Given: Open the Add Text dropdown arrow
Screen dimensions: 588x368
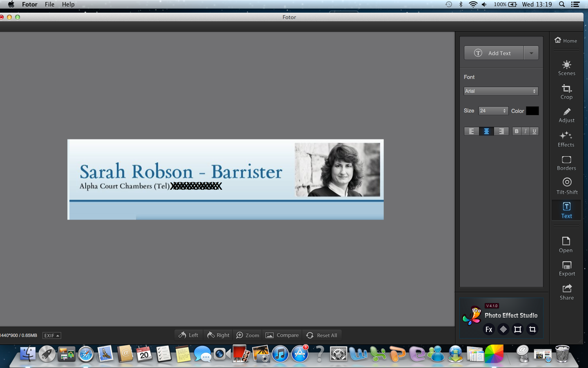Looking at the screenshot, I should 531,53.
